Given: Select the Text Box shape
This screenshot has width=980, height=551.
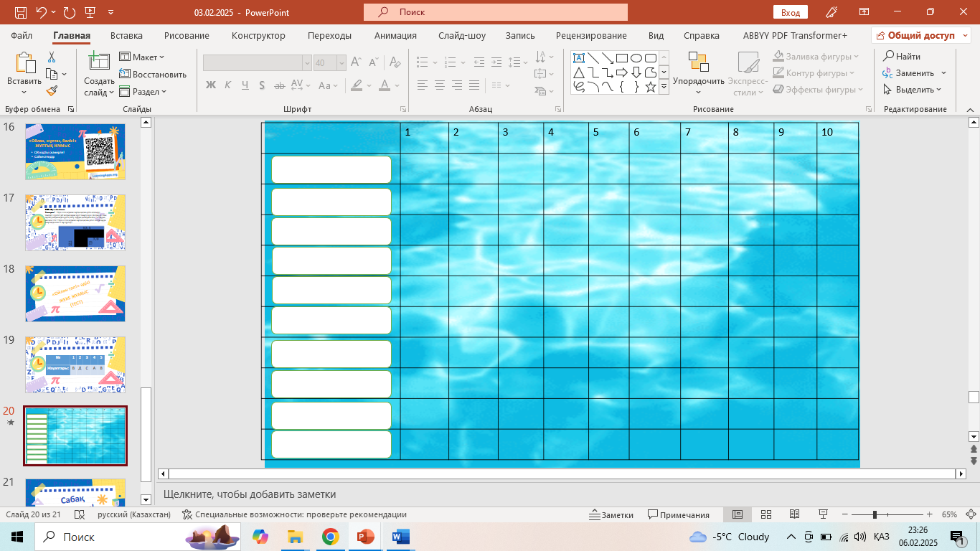Looking at the screenshot, I should pos(578,58).
